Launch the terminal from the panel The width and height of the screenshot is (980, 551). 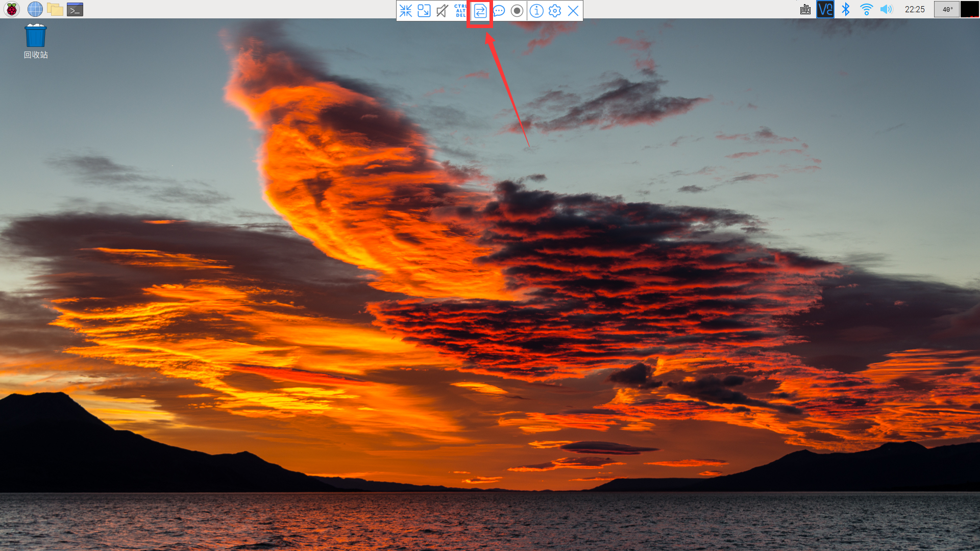click(x=75, y=9)
